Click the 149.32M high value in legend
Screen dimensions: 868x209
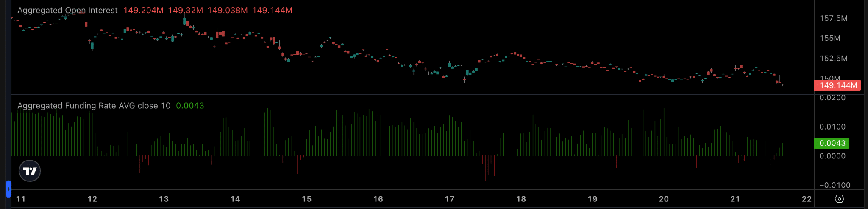(186, 10)
